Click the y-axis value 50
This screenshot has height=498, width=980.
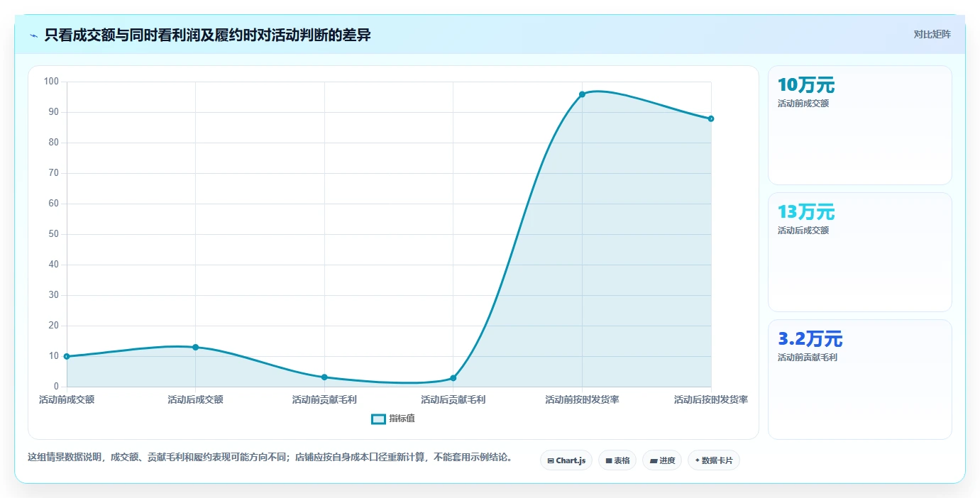(x=54, y=234)
